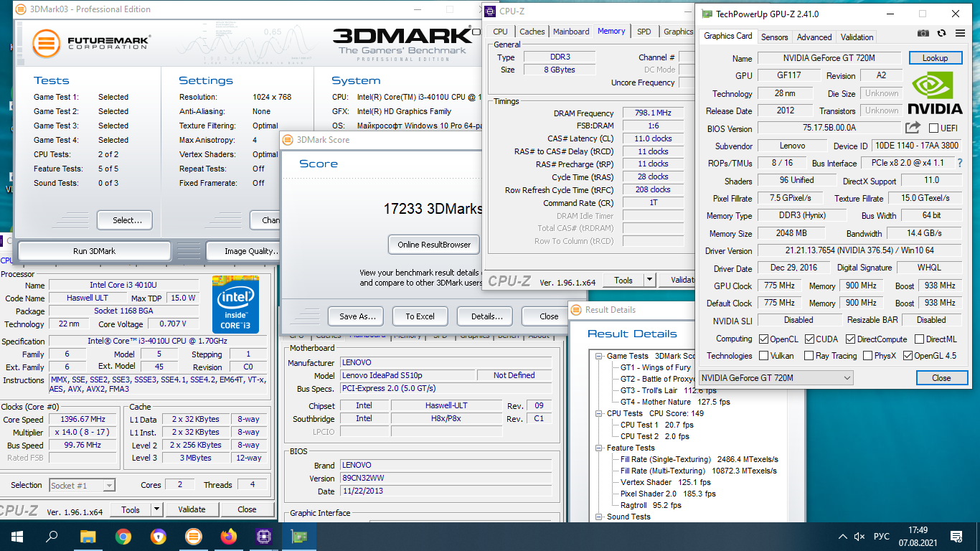The height and width of the screenshot is (551, 980).
Task: Take a GPU-Z screenshot with the camera icon
Action: 923,33
